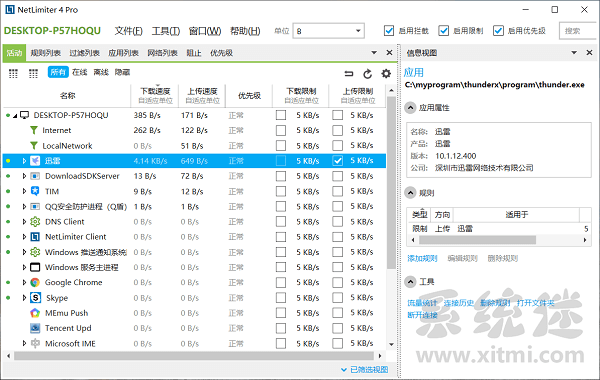Toggle the 启用限制 checkbox
This screenshot has height=380, width=600.
443,31
